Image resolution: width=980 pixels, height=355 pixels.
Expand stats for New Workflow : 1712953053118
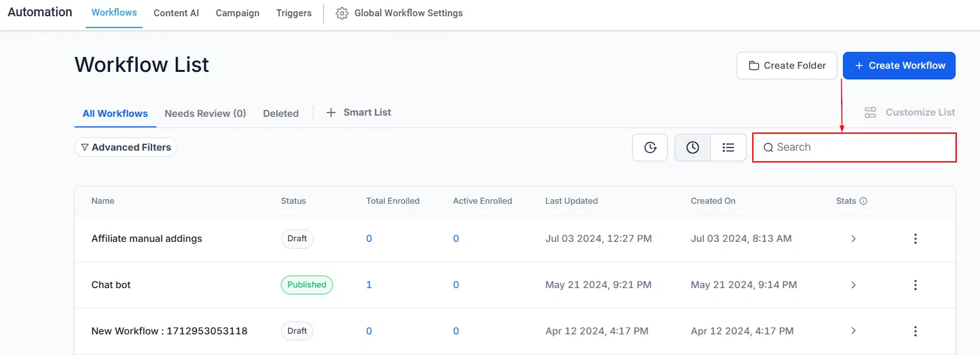click(853, 331)
